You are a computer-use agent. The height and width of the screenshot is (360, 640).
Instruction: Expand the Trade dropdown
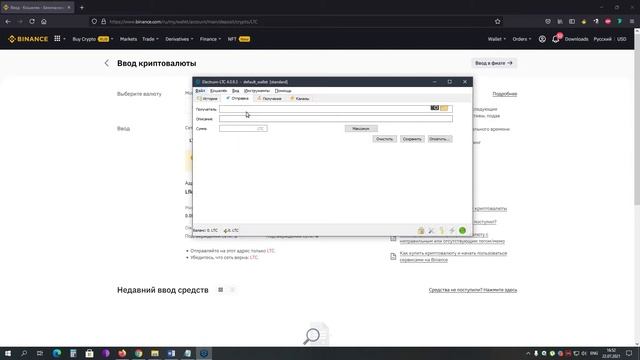click(150, 39)
